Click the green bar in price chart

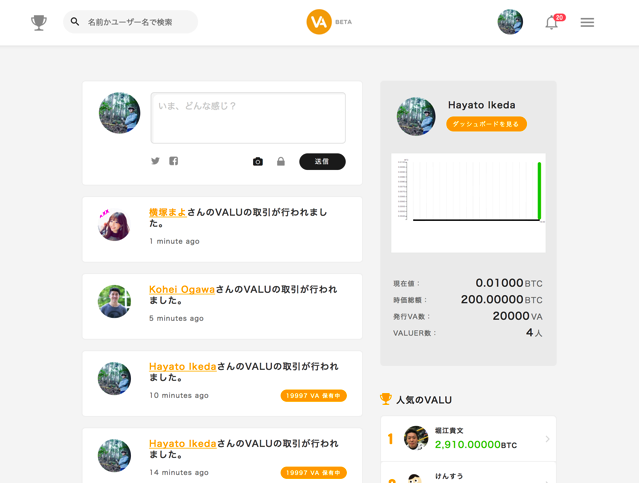point(539,191)
